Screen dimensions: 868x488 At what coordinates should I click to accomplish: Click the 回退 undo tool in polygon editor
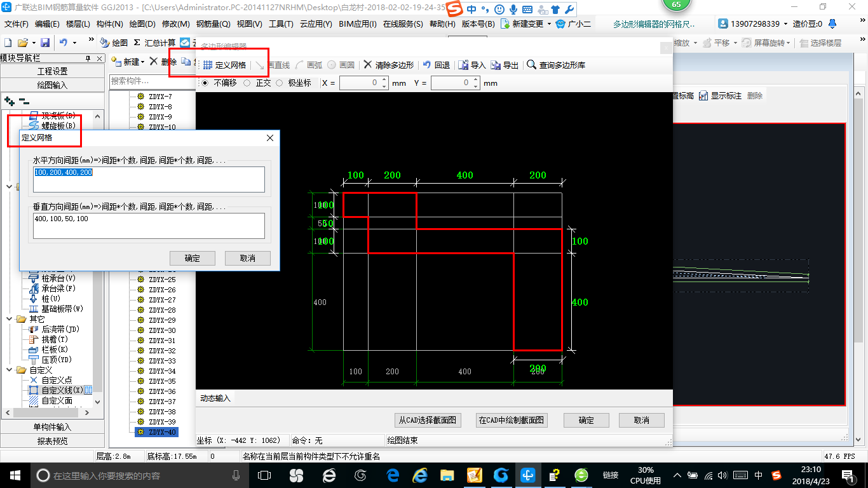(437, 65)
